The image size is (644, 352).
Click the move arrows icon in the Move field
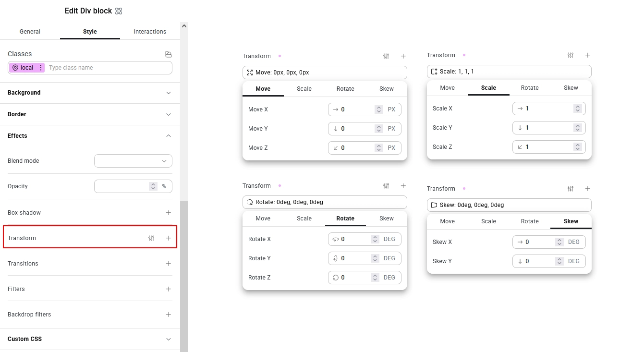click(x=250, y=72)
